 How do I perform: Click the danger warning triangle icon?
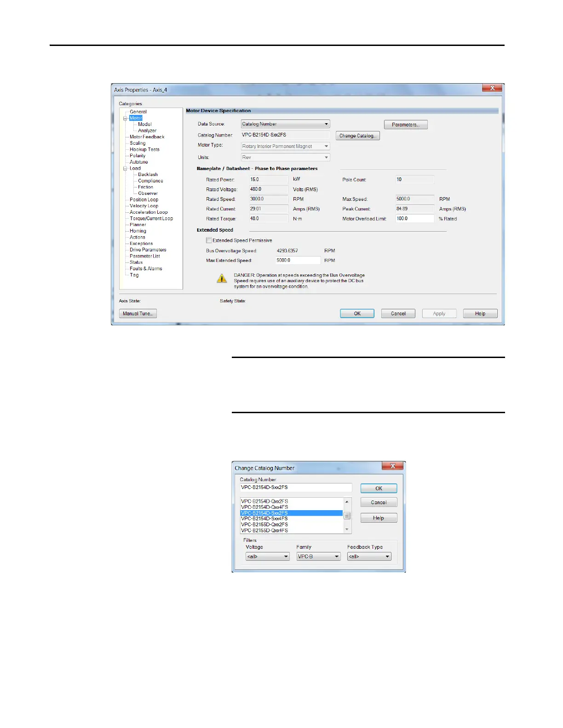point(222,278)
